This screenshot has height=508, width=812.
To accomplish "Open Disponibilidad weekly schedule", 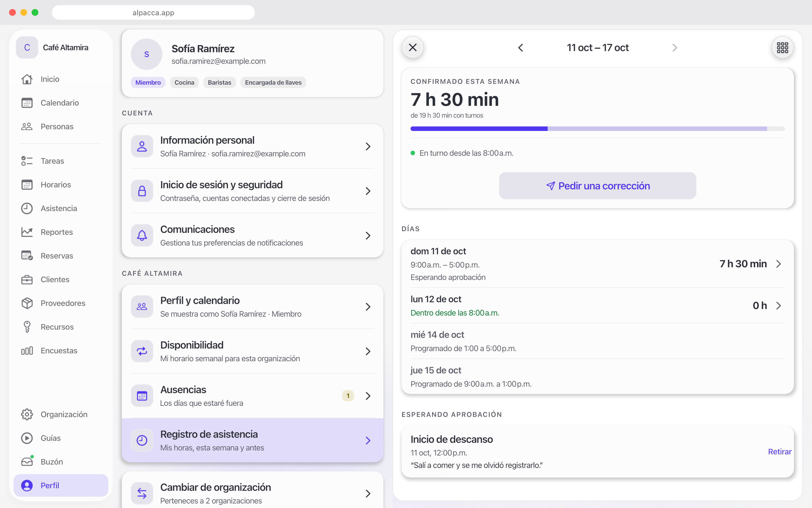I will pos(252,351).
